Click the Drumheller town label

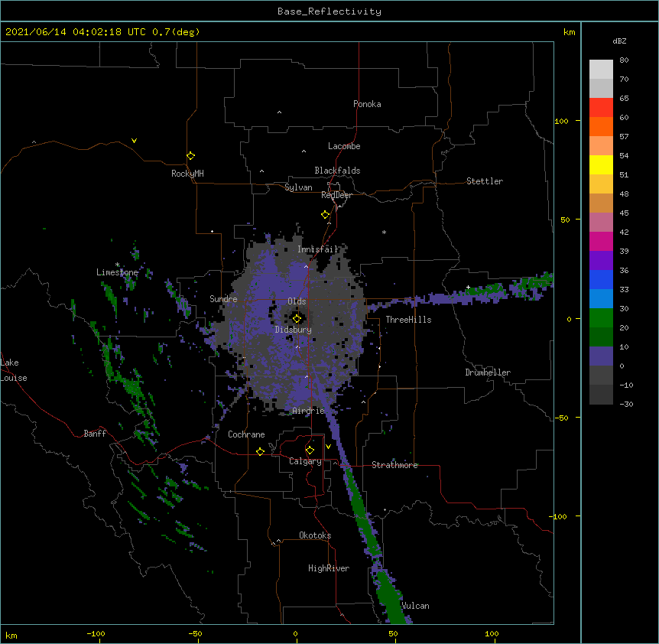point(488,372)
